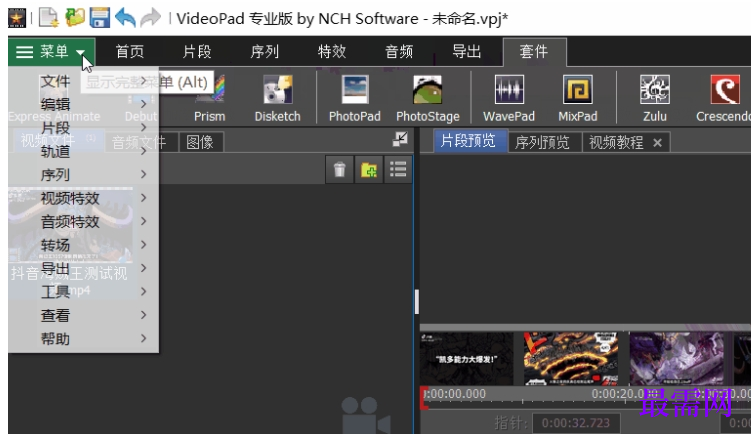Expand the 视频特效 submenu
The image size is (751, 434).
coord(83,198)
